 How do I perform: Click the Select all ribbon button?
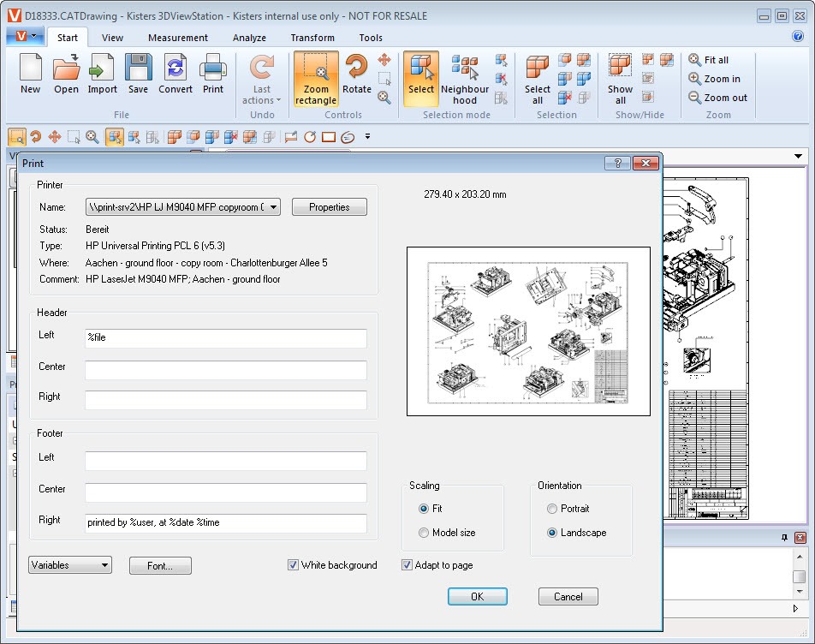pyautogui.click(x=538, y=79)
